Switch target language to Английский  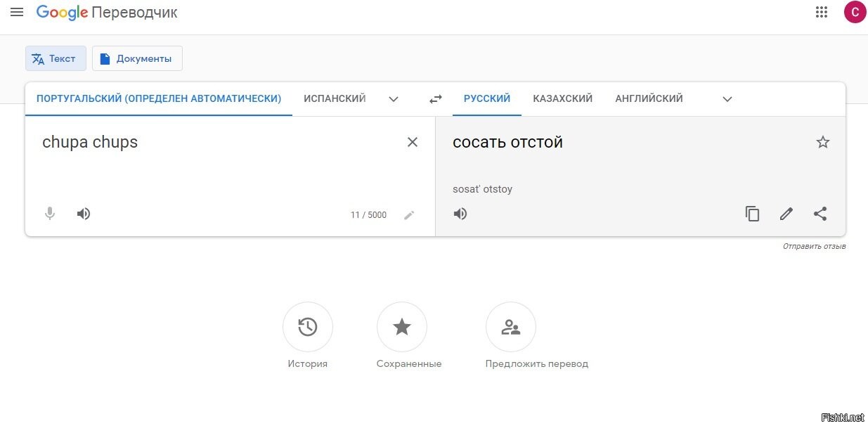[649, 99]
